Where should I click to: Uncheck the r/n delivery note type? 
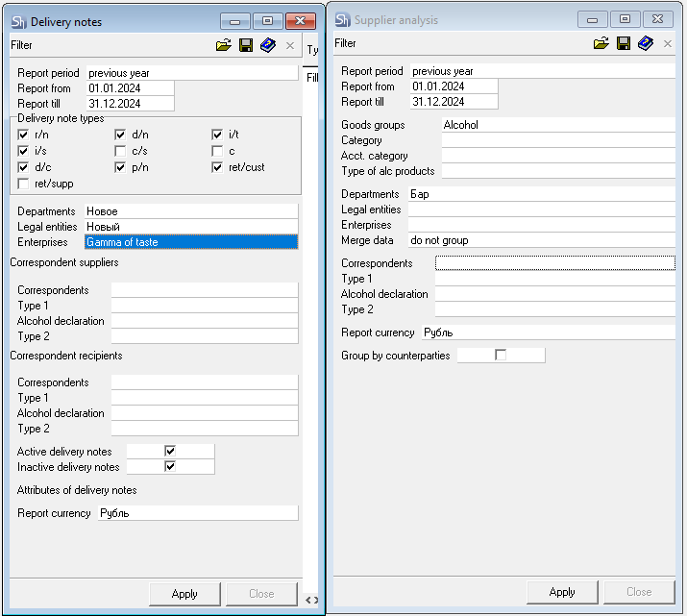click(x=24, y=136)
